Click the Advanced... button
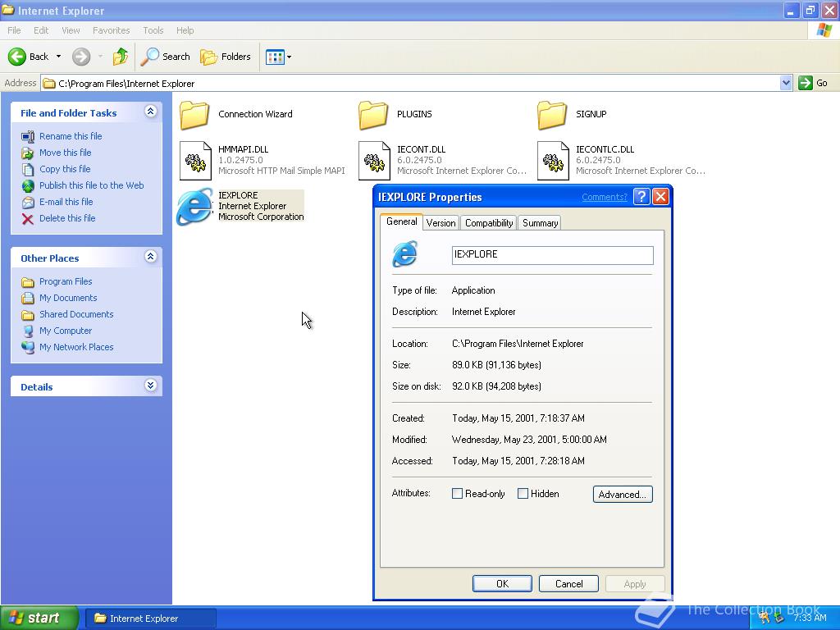Screen dimensions: 840x630 click(623, 494)
